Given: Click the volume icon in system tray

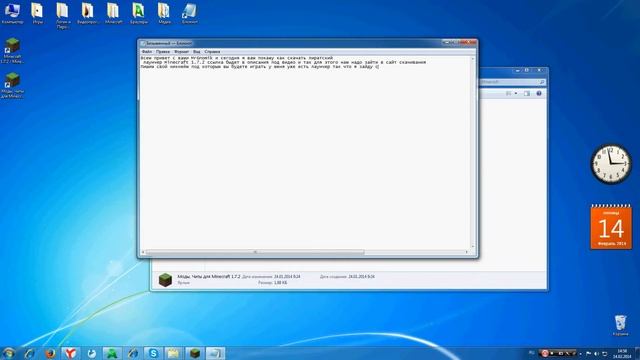Looking at the screenshot, I should click(596, 353).
